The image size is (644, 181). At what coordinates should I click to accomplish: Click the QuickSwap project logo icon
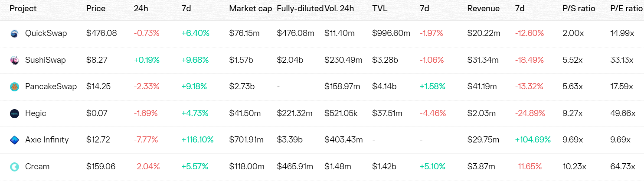[x=14, y=33]
